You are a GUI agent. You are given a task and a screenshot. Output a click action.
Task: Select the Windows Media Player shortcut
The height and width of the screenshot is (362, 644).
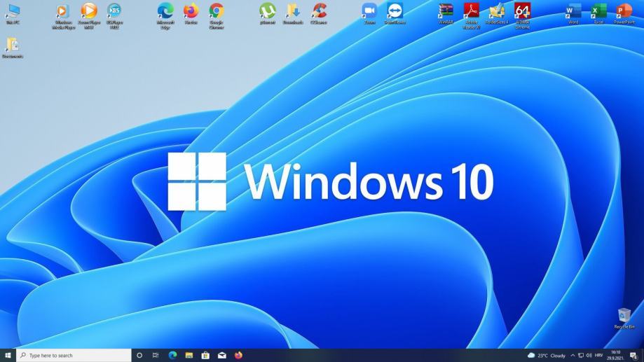(63, 16)
